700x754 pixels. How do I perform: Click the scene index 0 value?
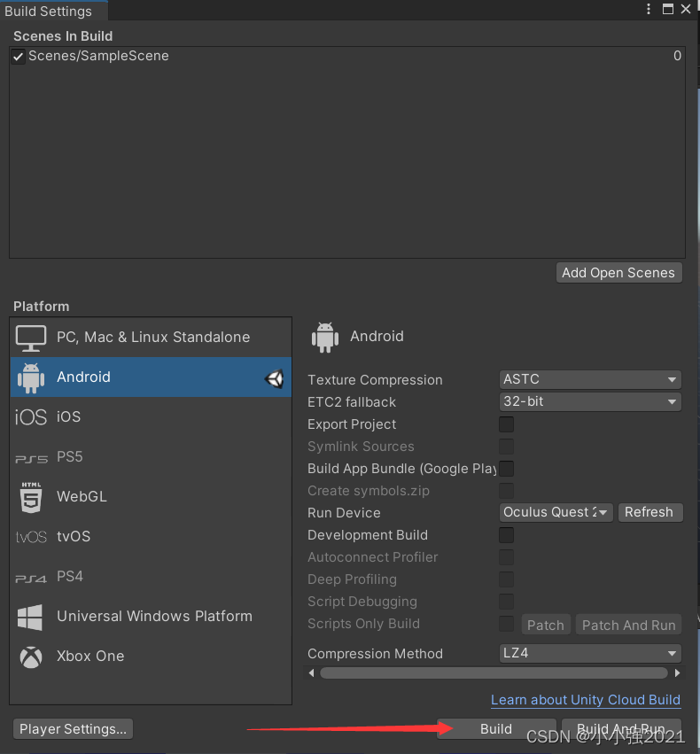point(677,56)
